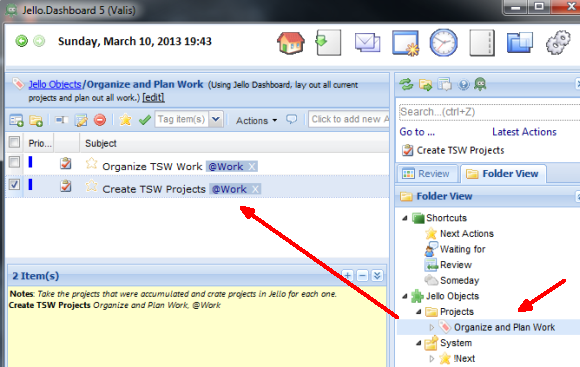Click the green refresh arrows icon
Screen dimensions: 580x367
[406, 85]
